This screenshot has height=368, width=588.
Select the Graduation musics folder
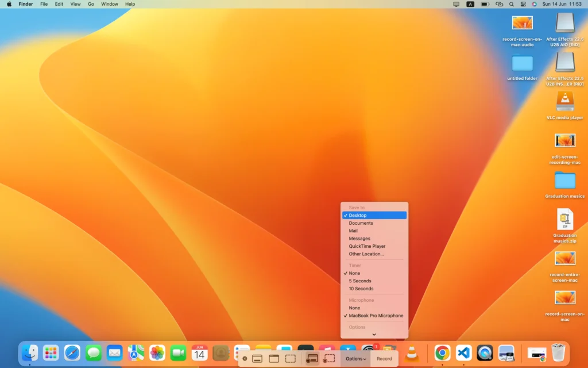(565, 185)
